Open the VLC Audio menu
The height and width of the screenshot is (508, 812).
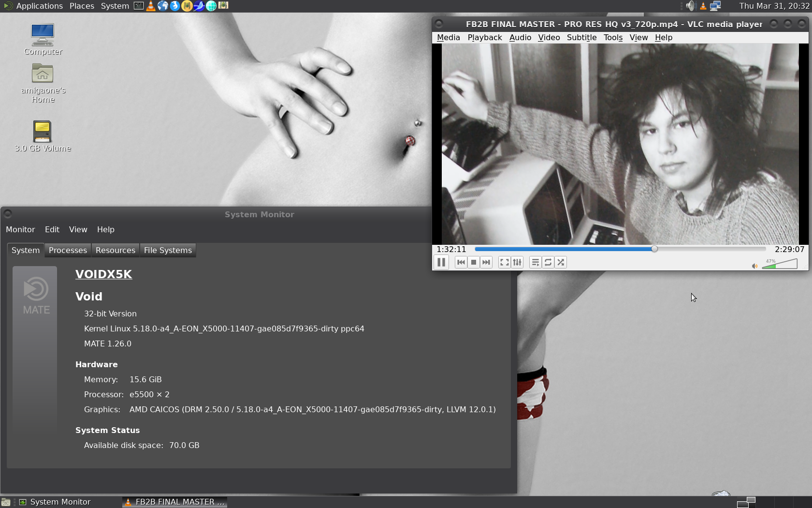[x=520, y=37]
